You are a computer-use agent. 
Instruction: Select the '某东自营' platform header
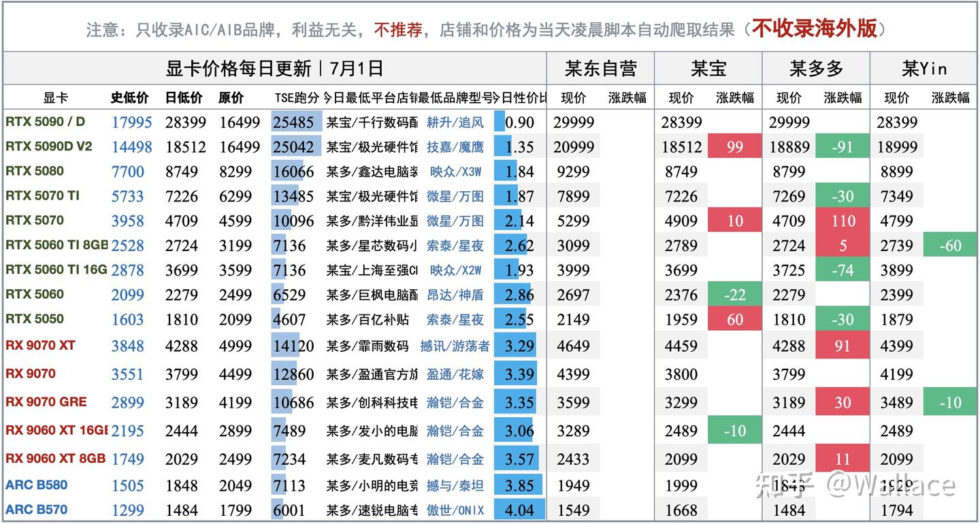(x=600, y=68)
